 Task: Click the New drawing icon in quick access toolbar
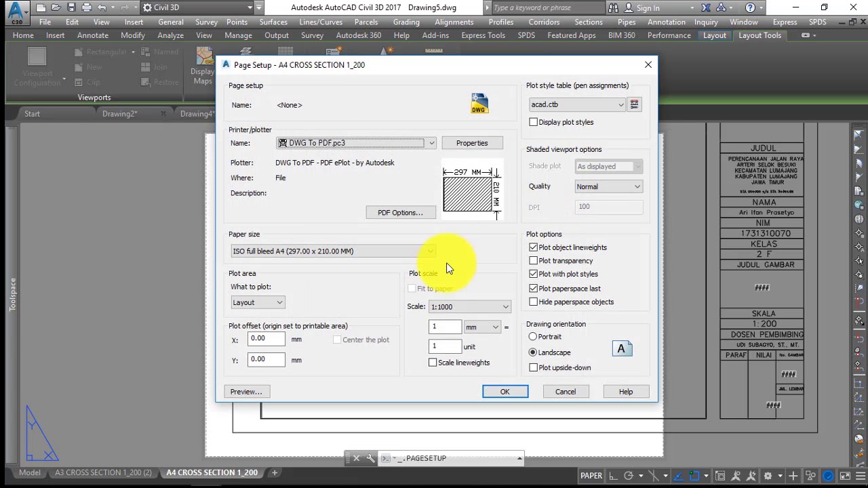pyautogui.click(x=42, y=7)
